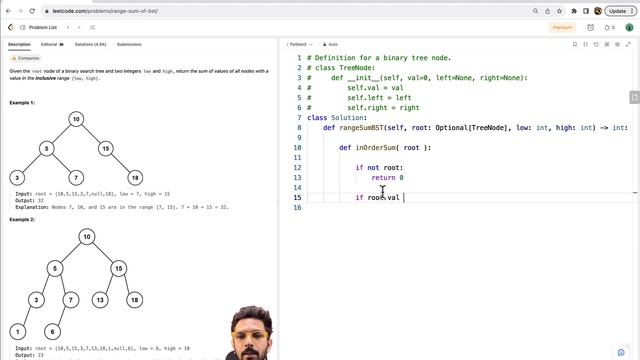
Task: Click the share icon in the address bar
Action: 547,11
